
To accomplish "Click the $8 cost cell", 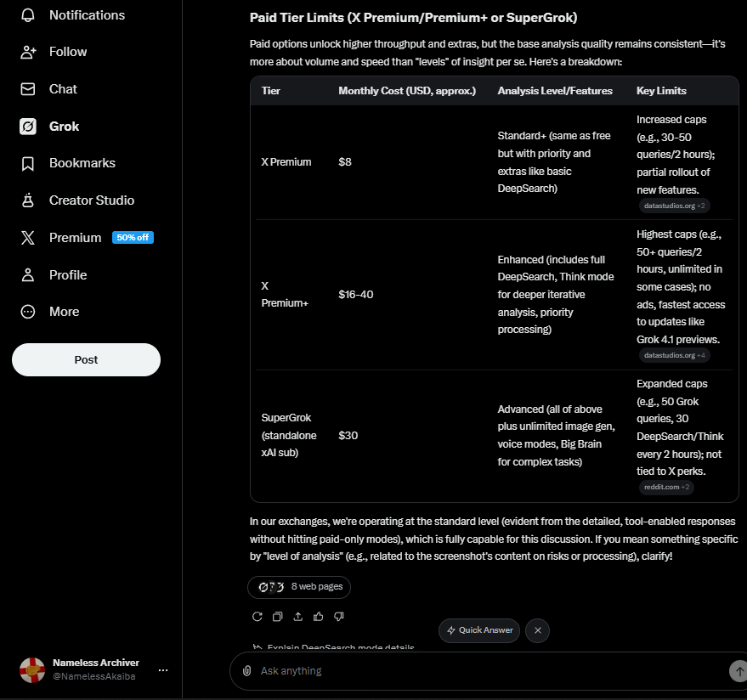I will pyautogui.click(x=345, y=162).
